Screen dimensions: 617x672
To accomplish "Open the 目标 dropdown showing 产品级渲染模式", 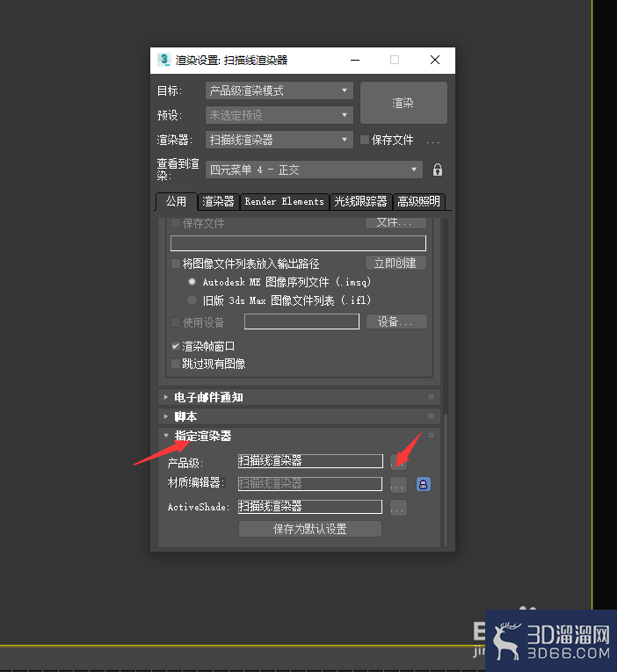I will tap(279, 90).
